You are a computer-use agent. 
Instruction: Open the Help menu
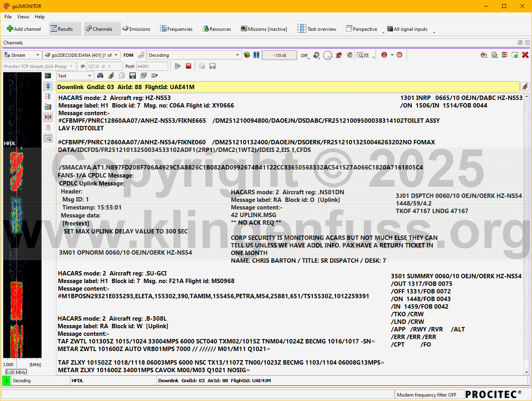[40, 17]
